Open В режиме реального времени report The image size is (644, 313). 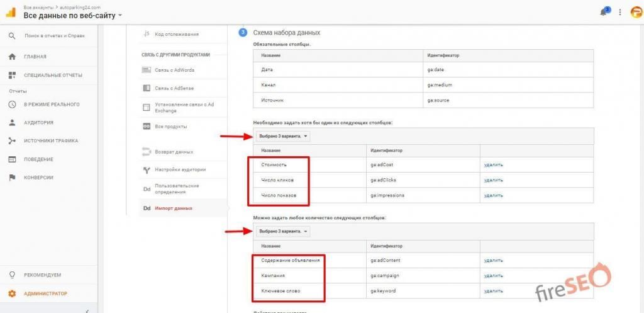(51, 105)
